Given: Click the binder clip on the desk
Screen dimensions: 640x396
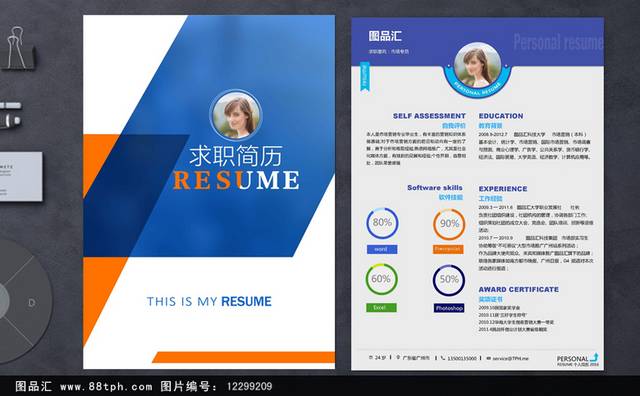Looking at the screenshot, I should [x=18, y=48].
